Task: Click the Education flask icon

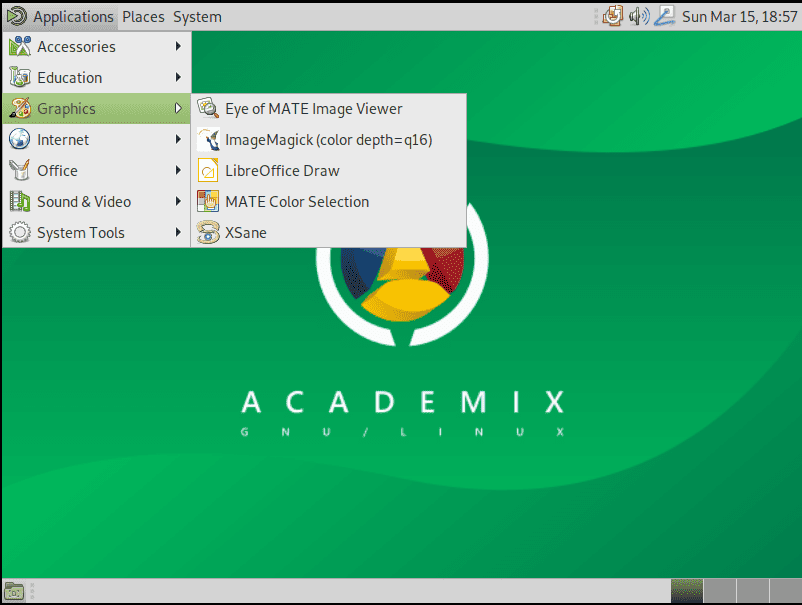Action: (x=19, y=77)
